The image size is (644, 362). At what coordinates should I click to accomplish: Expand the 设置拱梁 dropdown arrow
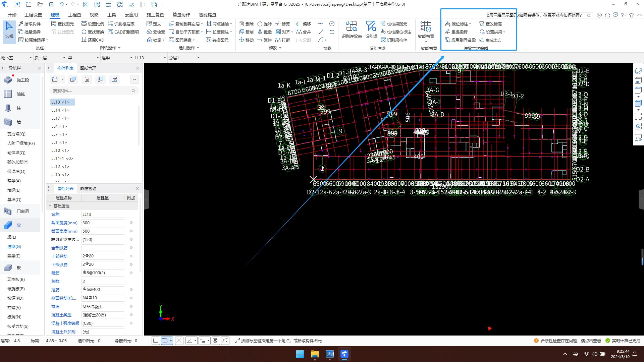504,32
